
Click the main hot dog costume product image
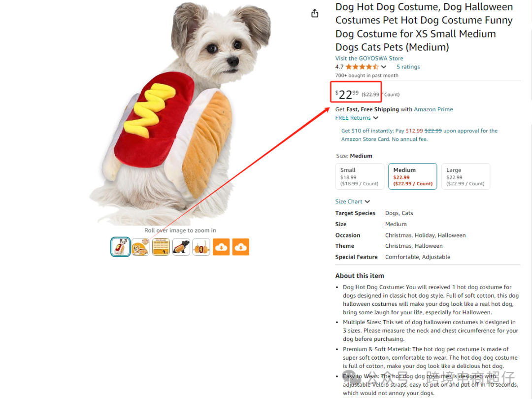180,114
